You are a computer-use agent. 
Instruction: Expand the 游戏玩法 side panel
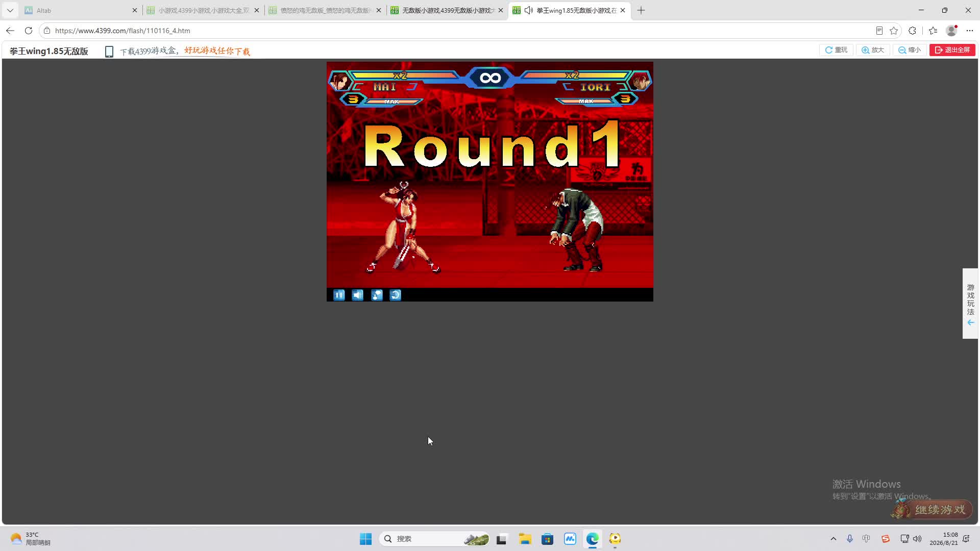[x=970, y=304]
